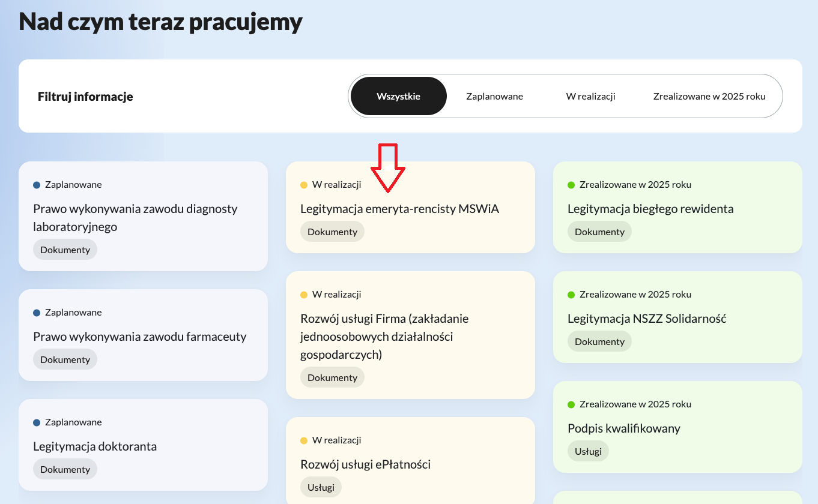This screenshot has height=504, width=818.
Task: Click blue status dot on Legitymacja doktoranta card
Action: (x=37, y=422)
